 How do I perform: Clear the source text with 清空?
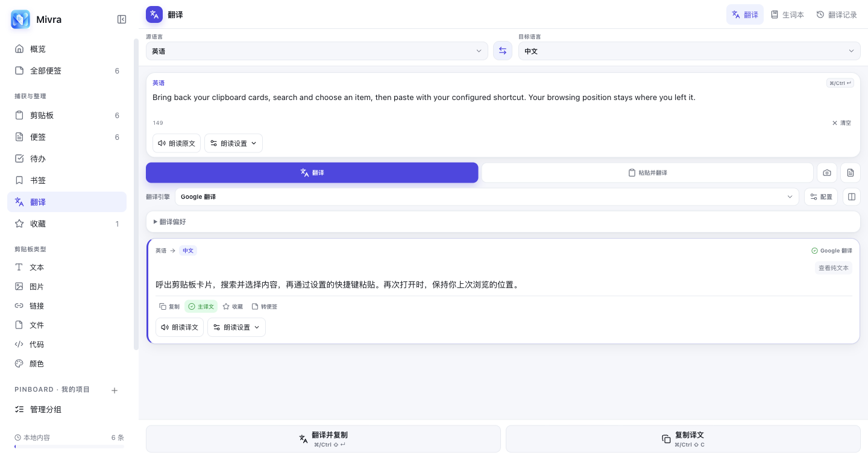841,123
